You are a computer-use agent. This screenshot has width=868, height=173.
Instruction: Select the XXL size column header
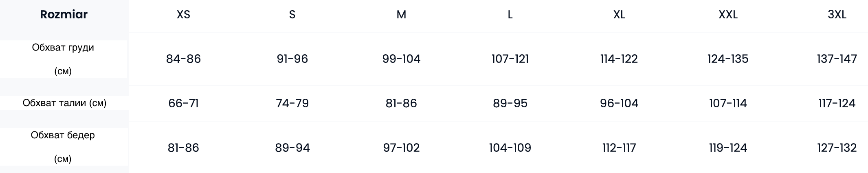[728, 15]
